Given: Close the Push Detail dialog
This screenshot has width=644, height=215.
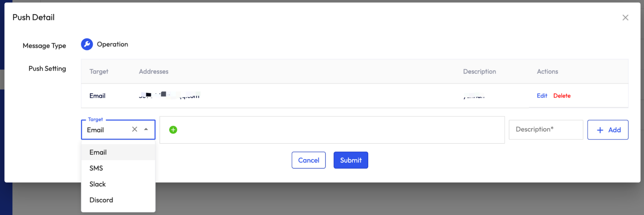Looking at the screenshot, I should coord(625,18).
